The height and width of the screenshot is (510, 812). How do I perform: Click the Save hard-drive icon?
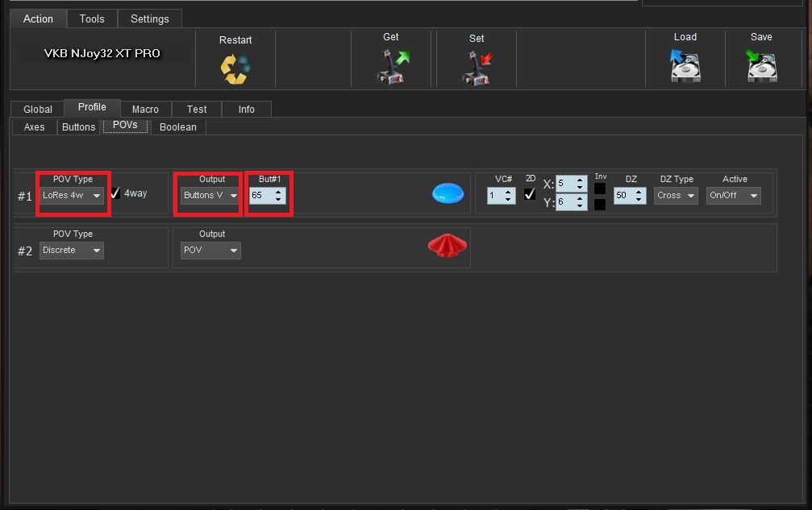pyautogui.click(x=761, y=66)
